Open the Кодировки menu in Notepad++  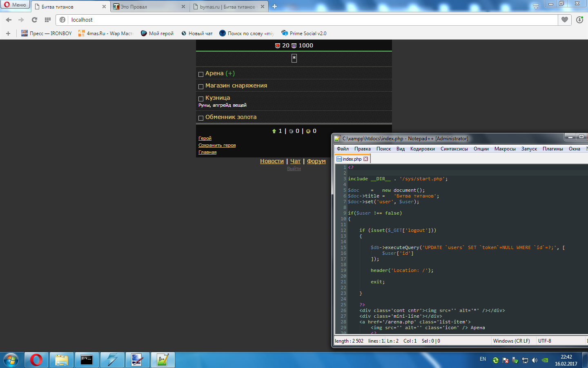pyautogui.click(x=422, y=149)
